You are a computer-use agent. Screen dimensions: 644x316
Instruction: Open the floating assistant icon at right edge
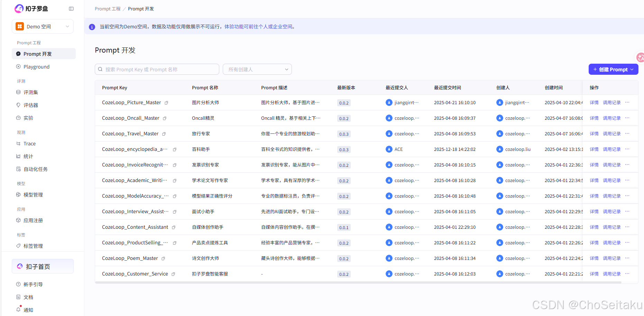click(640, 57)
